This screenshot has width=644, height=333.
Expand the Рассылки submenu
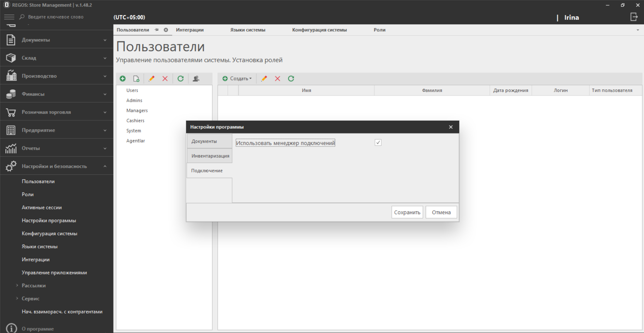[33, 286]
